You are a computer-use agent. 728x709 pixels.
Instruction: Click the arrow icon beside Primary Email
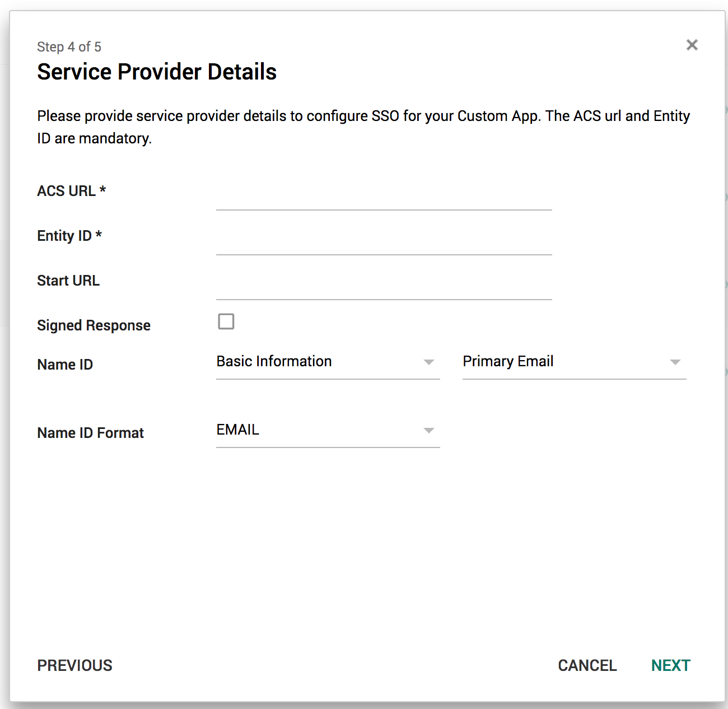point(675,362)
